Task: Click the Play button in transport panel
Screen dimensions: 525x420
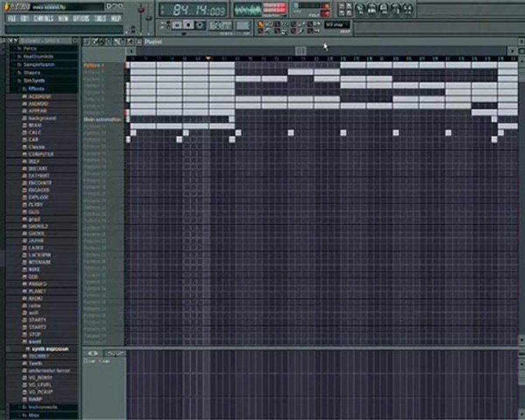Action: pos(177,25)
